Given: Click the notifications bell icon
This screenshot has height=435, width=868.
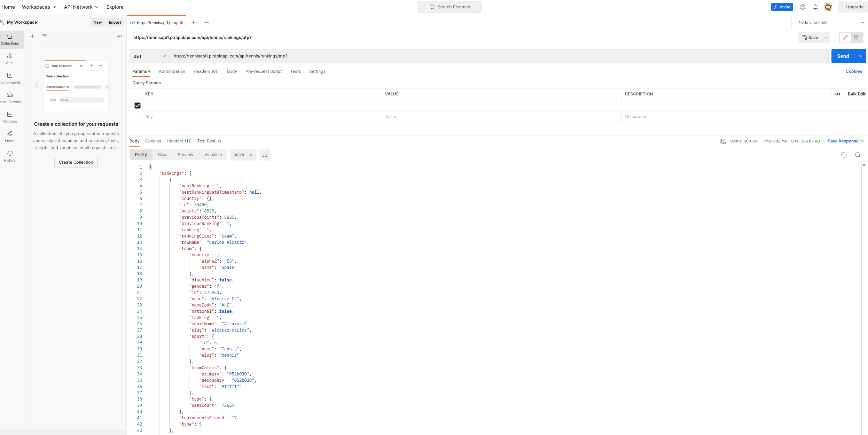Looking at the screenshot, I should [815, 7].
